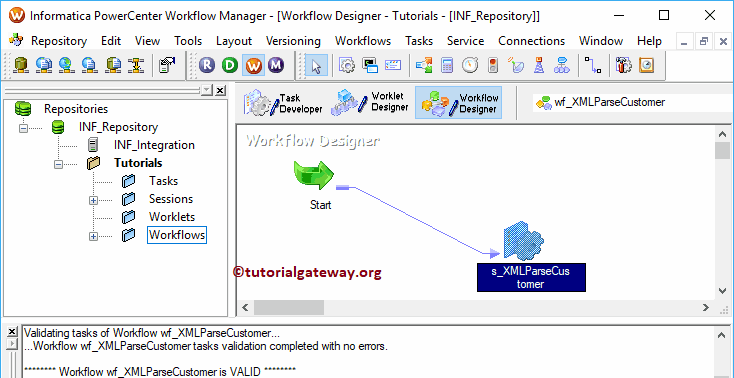Image resolution: width=734 pixels, height=378 pixels.
Task: Open the wf_XMLParseCustomer workflow dropdown
Action: (x=633, y=102)
